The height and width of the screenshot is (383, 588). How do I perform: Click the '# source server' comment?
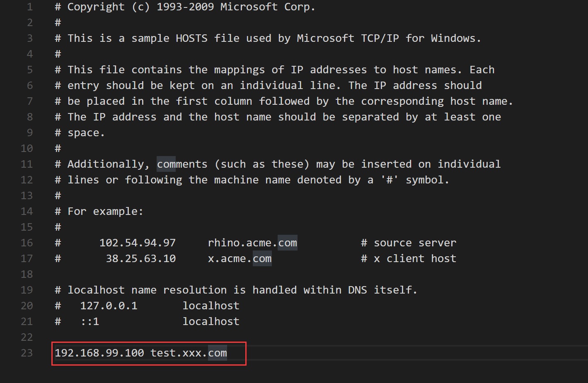[409, 243]
